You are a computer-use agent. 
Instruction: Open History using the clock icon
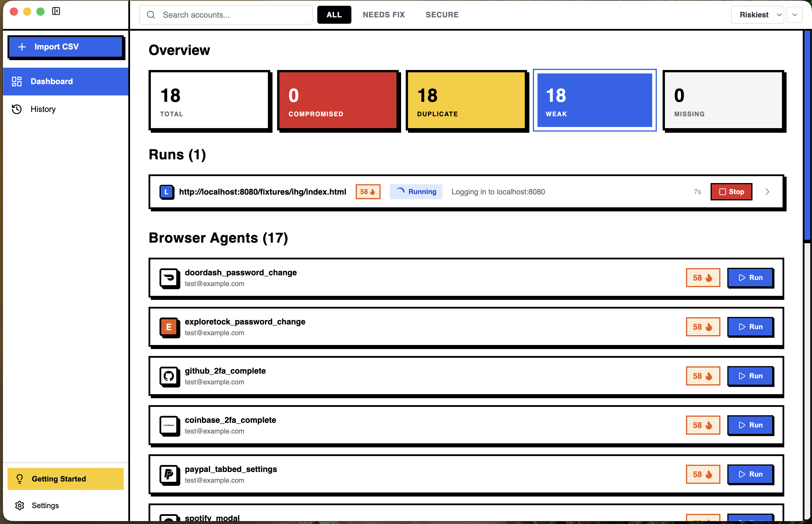click(16, 109)
